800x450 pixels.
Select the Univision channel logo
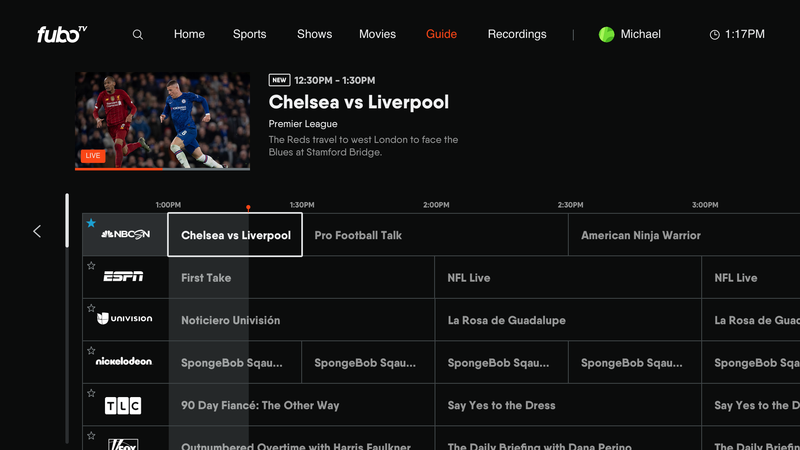click(x=124, y=318)
